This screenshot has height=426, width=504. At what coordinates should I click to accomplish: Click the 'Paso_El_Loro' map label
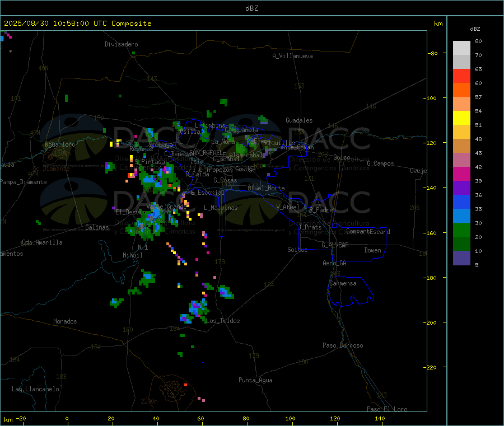point(387,409)
